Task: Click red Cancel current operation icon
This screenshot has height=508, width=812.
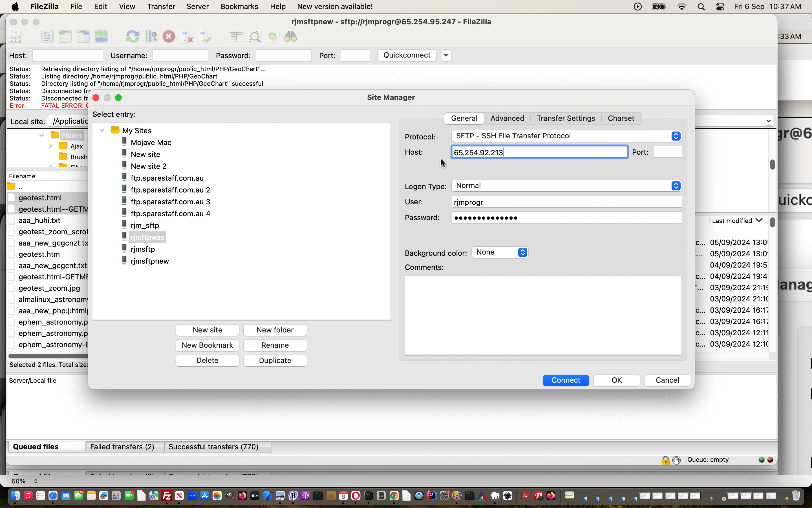Action: click(x=169, y=37)
